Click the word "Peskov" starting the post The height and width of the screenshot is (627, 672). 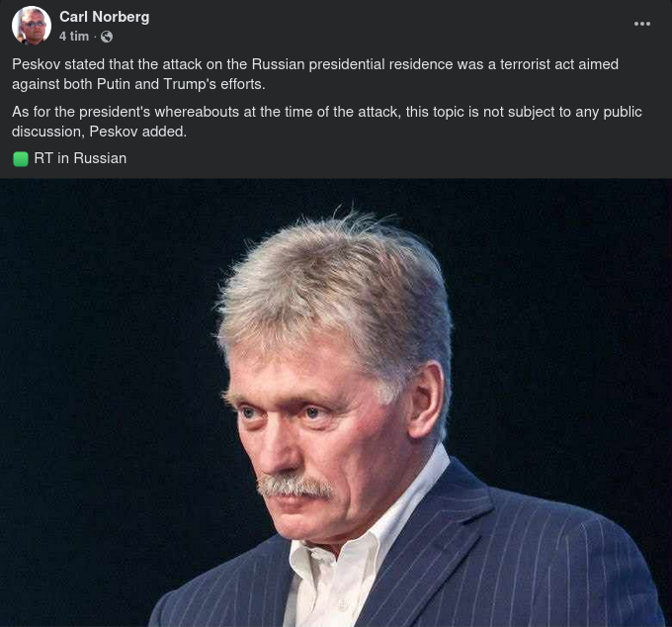coord(36,64)
